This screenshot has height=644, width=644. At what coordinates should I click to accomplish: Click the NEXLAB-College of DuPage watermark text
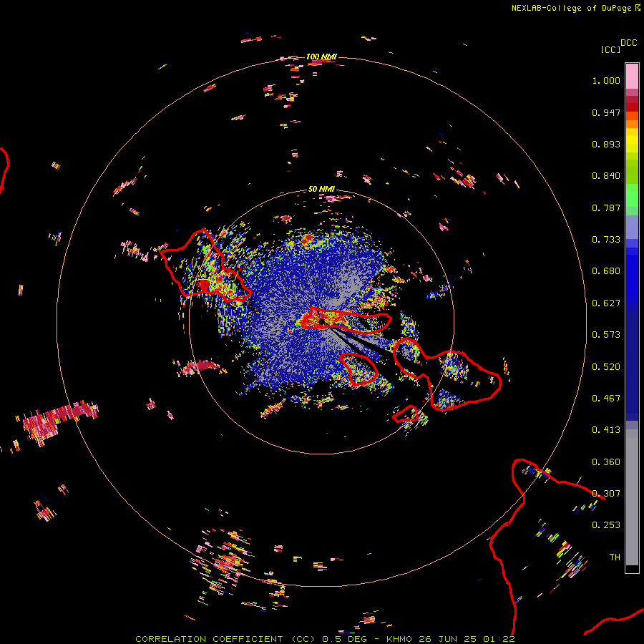[x=571, y=8]
